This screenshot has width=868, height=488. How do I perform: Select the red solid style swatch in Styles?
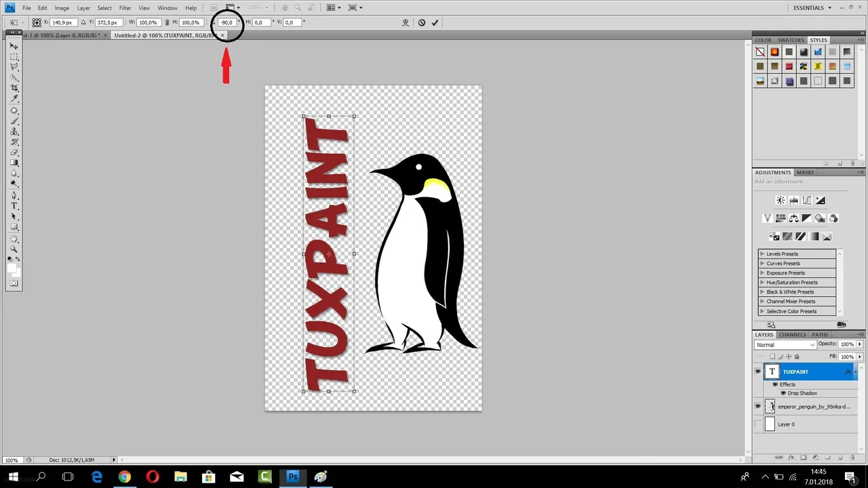click(789, 66)
